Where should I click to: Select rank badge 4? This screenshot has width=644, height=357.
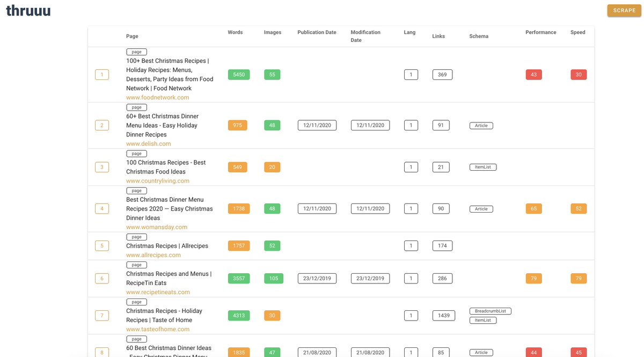(x=102, y=208)
